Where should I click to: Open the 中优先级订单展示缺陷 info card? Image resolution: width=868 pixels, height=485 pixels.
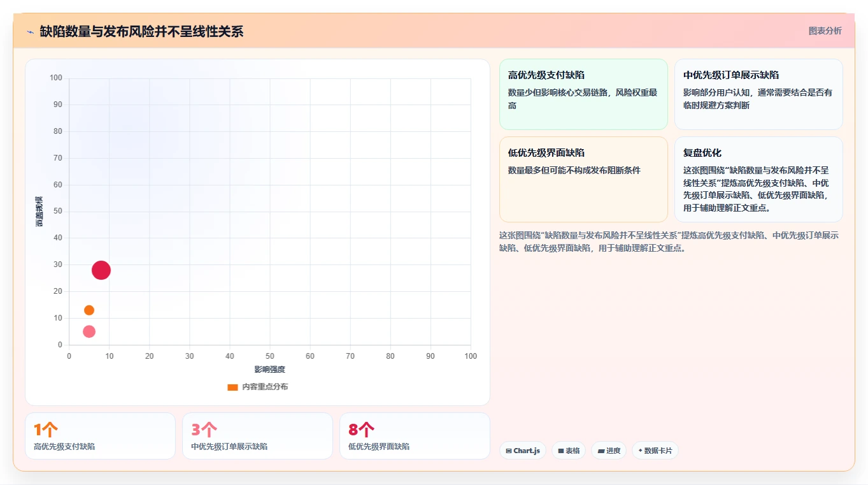pos(758,94)
